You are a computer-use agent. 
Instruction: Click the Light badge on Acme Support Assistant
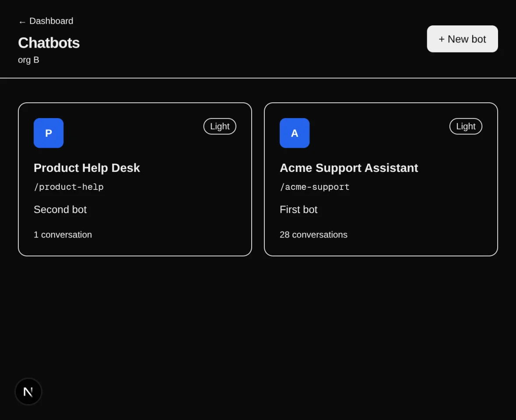[465, 126]
